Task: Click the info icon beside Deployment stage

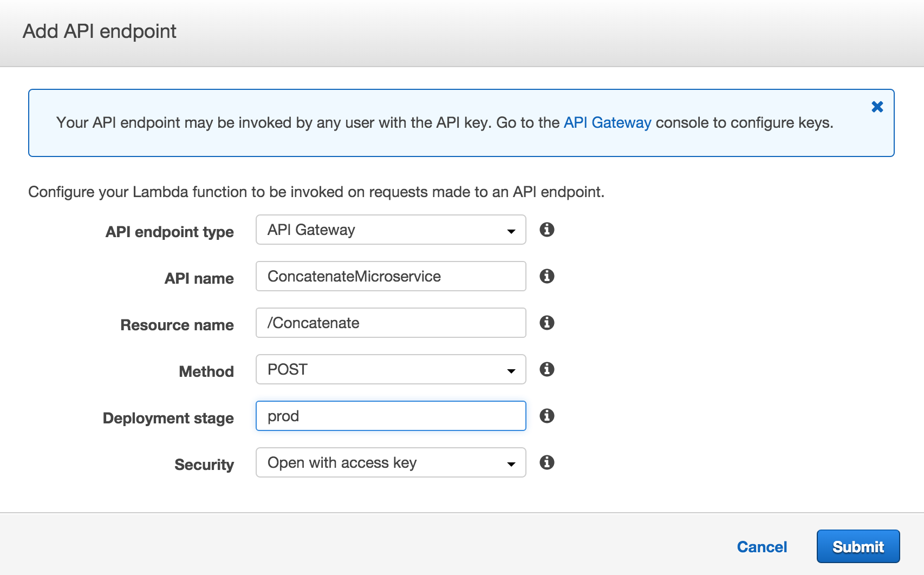Action: (547, 416)
